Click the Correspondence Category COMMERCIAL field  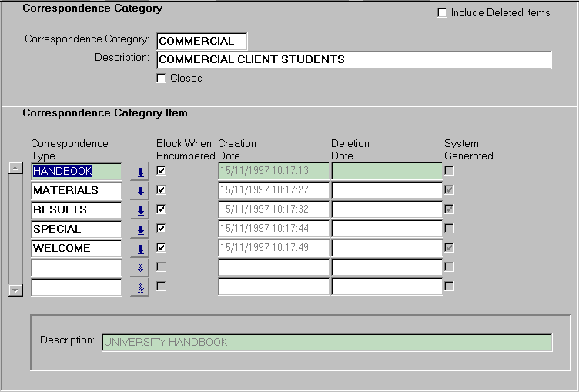point(201,41)
